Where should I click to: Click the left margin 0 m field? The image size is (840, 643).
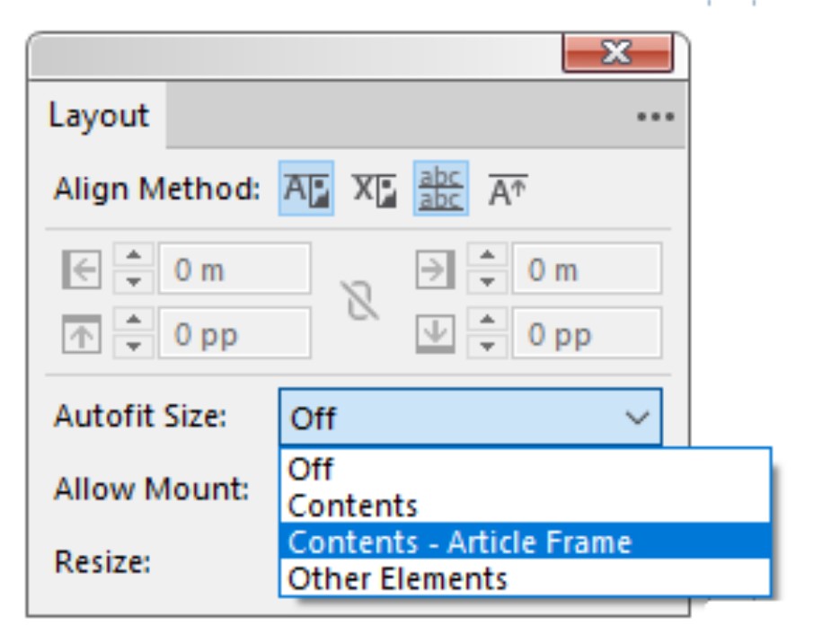coord(234,269)
